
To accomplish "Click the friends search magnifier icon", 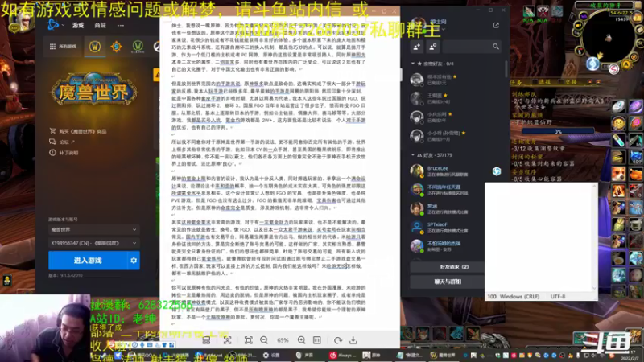I will [496, 47].
